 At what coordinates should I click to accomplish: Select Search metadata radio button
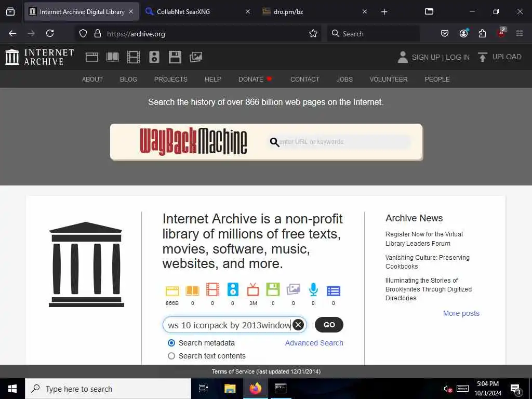pos(171,343)
